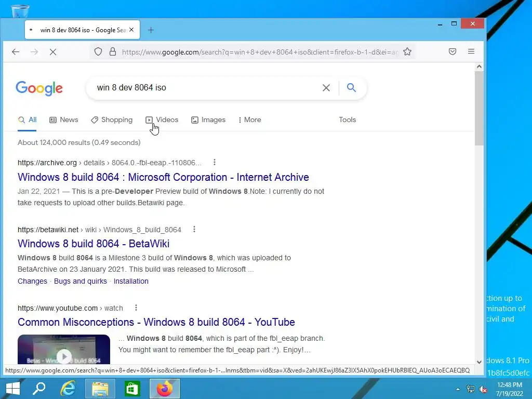Viewport: 532px width, 399px height.
Task: Follow the Bugs and quirks sublink
Action: [x=81, y=281]
